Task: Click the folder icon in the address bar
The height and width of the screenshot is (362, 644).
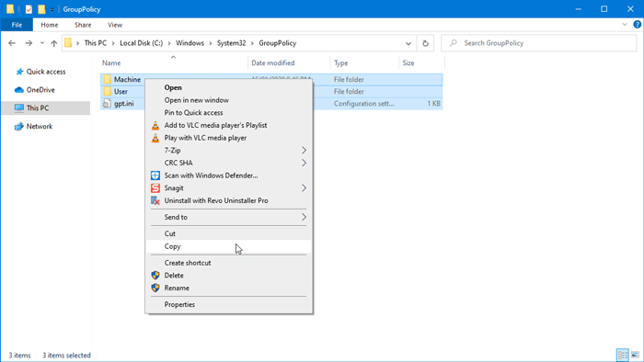Action: [68, 42]
